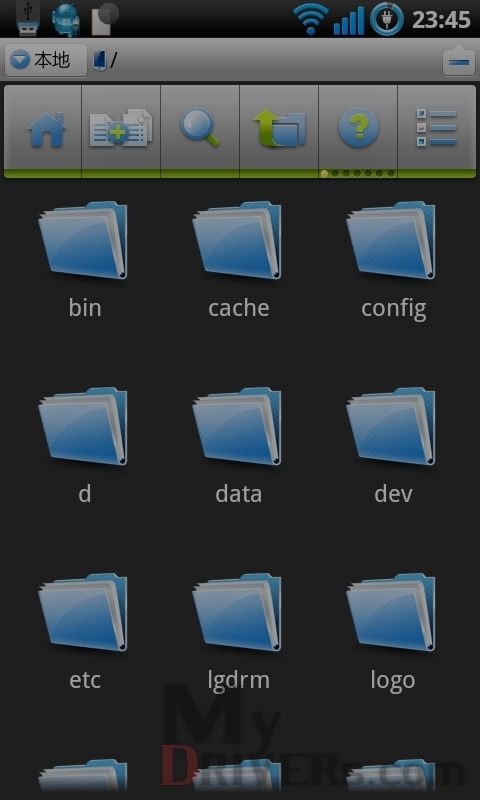
Task: Tap the Wi-Fi status bar icon
Action: (x=311, y=19)
